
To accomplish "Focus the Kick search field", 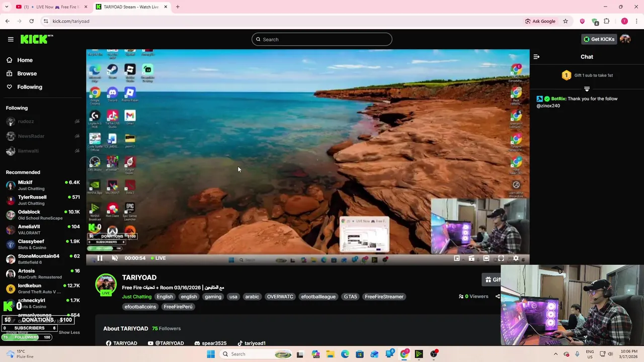I will pos(322,39).
